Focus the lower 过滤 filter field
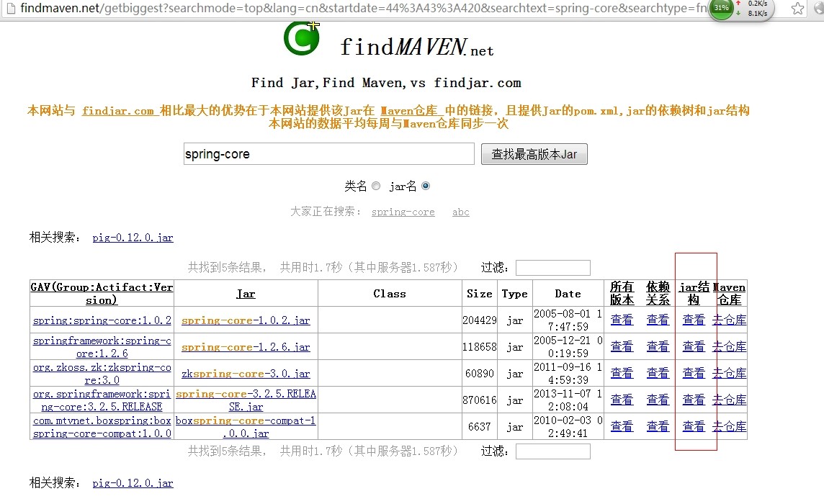824x504 pixels. tap(553, 451)
